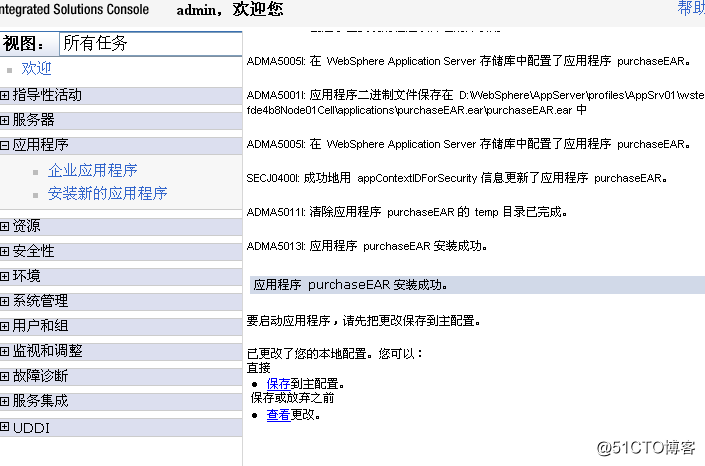This screenshot has height=466, width=705.
Task: Select 用户和组 menu label
Action: coord(40,326)
